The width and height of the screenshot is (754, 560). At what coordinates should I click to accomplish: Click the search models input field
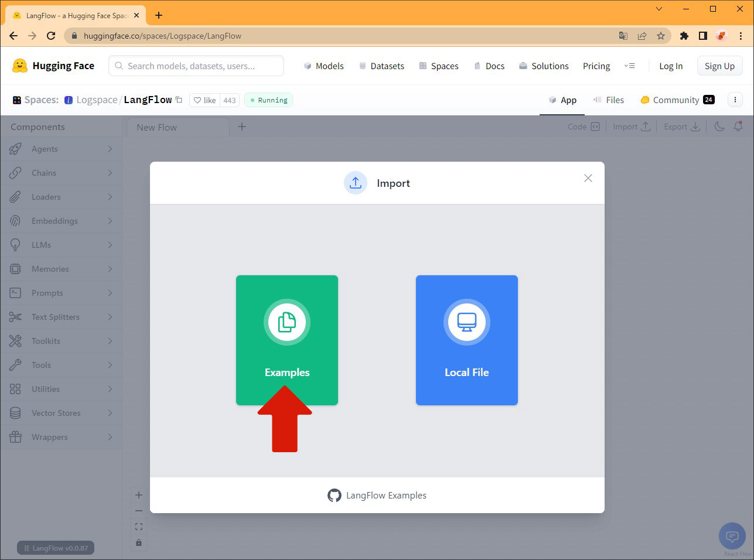point(196,66)
